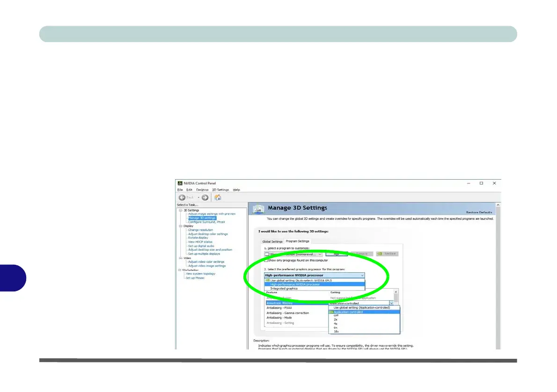Select Change resolution task

coord(200,230)
